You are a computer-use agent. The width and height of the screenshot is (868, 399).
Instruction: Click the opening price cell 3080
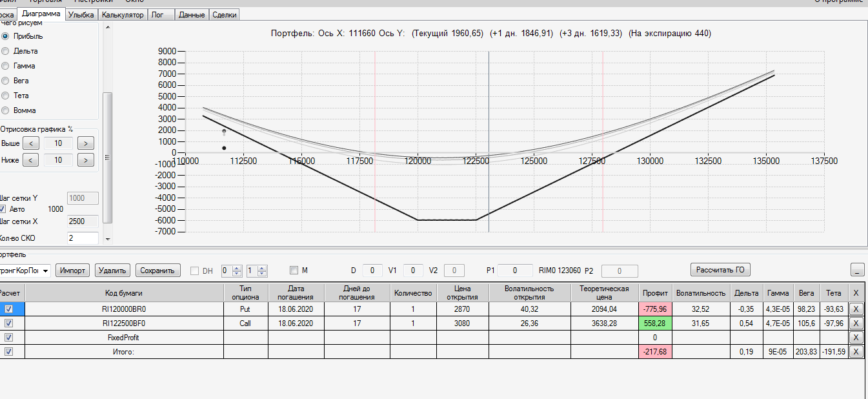point(462,323)
